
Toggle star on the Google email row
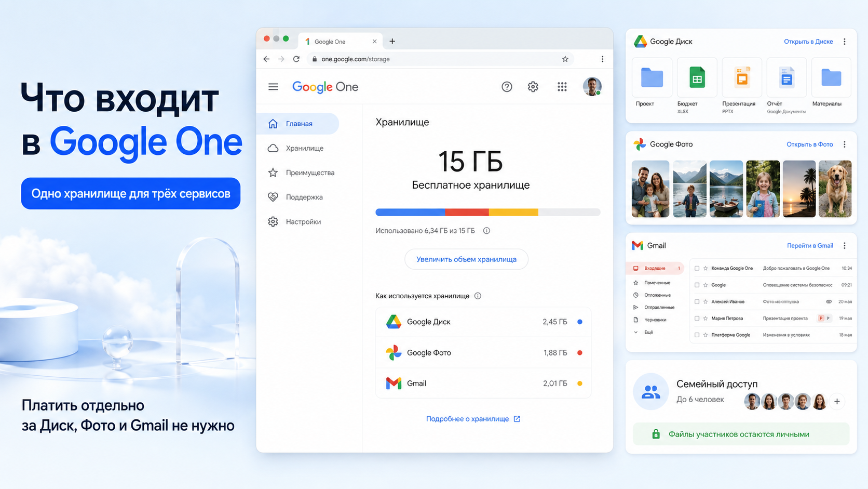[706, 285]
